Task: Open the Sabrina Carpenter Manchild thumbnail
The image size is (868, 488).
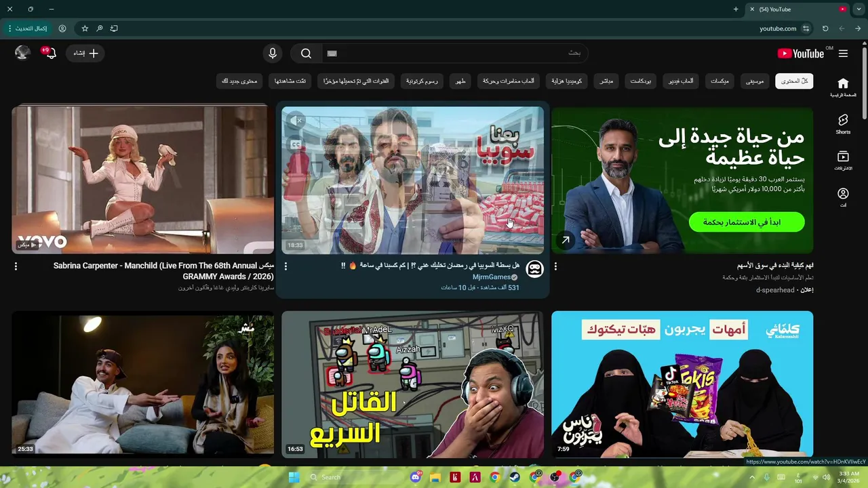Action: click(x=143, y=180)
